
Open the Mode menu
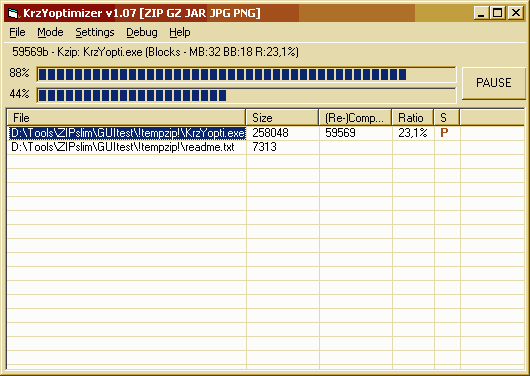pyautogui.click(x=50, y=32)
